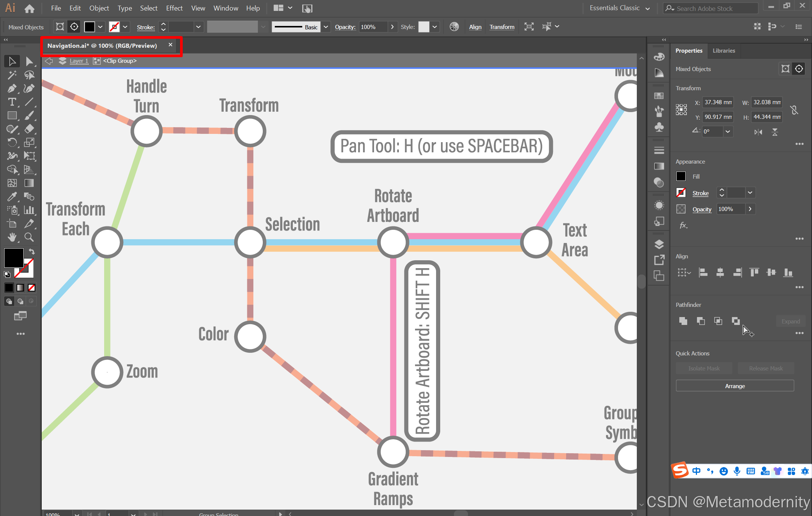Choose the Zoom tool in toolbar
This screenshot has width=812, height=516.
pos(29,237)
